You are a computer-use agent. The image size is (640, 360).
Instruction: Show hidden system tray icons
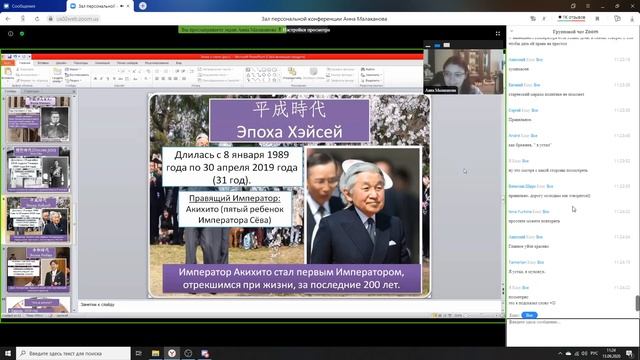coord(560,353)
